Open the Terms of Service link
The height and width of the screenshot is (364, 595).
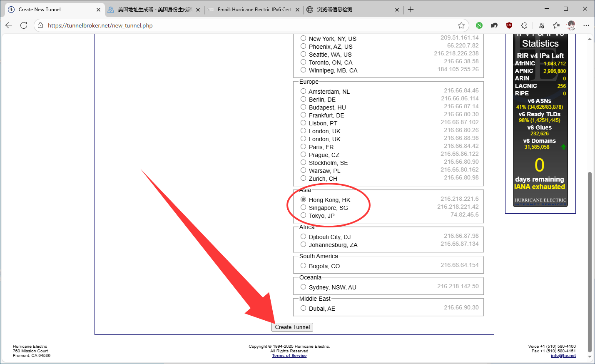tap(289, 356)
